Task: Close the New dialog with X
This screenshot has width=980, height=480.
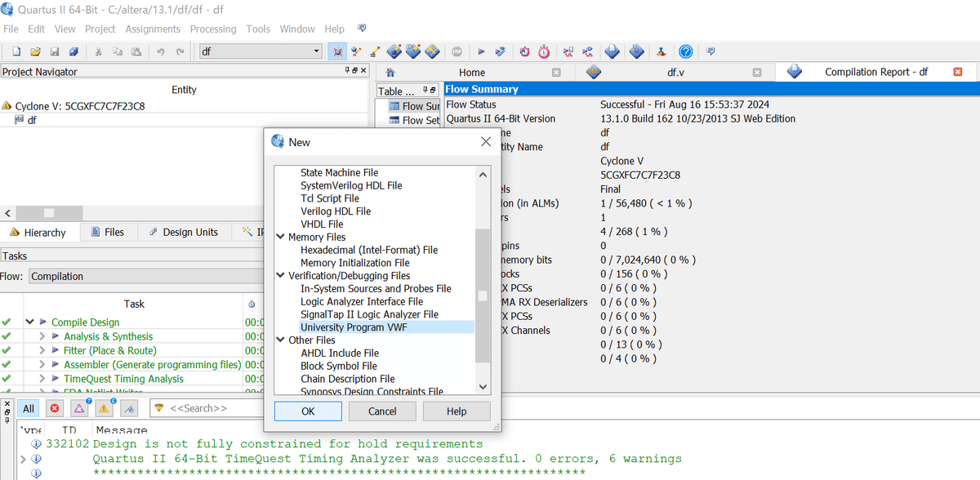Action: 485,142
